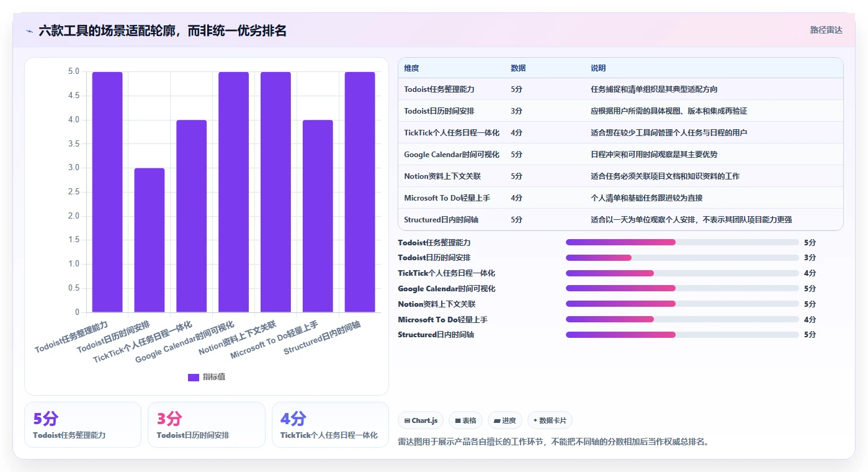Select table row Microsoft To Do轻量上手
Image resolution: width=868 pixels, height=472 pixels.
(x=620, y=198)
